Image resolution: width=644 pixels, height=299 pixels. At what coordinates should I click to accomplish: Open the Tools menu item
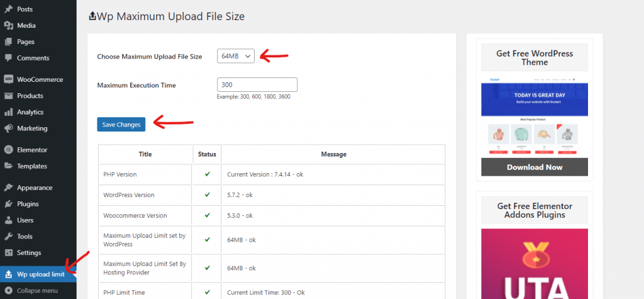click(x=38, y=237)
